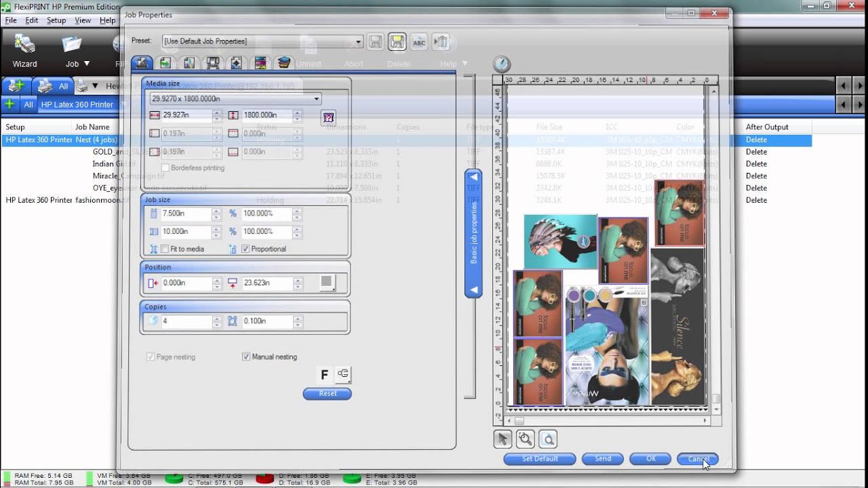This screenshot has height=488, width=868.
Task: Click the clock icon above the preview ruler
Action: pos(501,64)
